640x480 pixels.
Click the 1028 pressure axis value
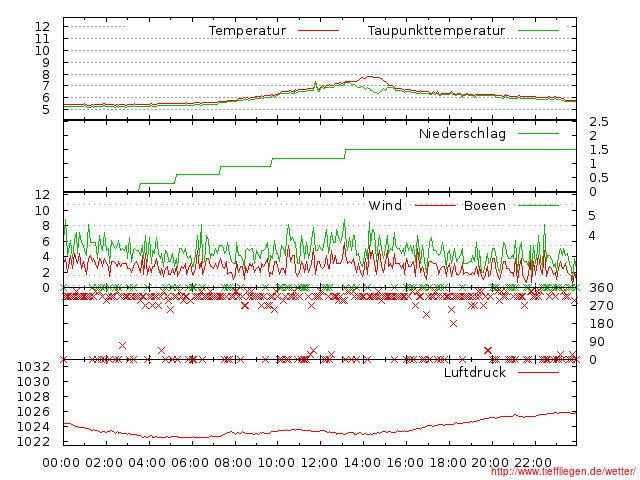(33, 397)
